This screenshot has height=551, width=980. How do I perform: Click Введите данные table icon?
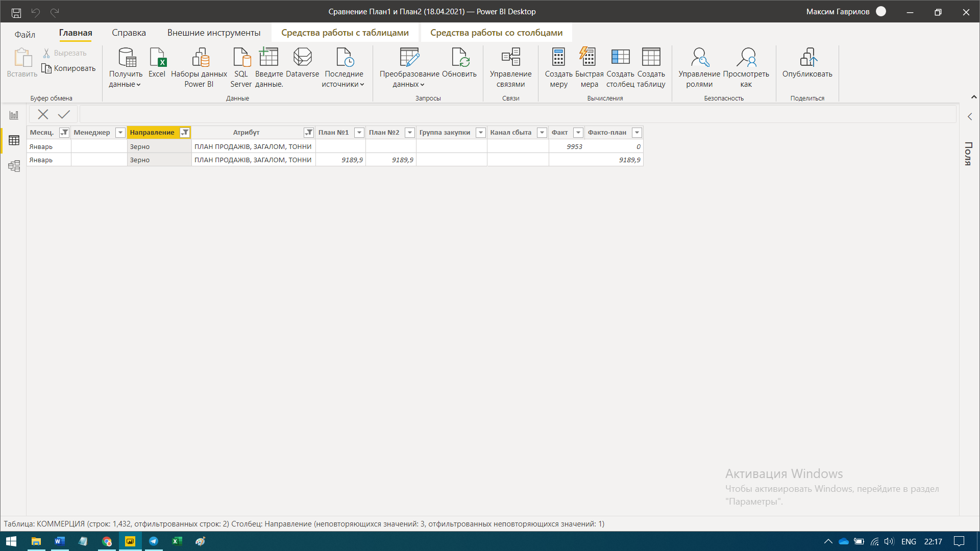click(268, 57)
